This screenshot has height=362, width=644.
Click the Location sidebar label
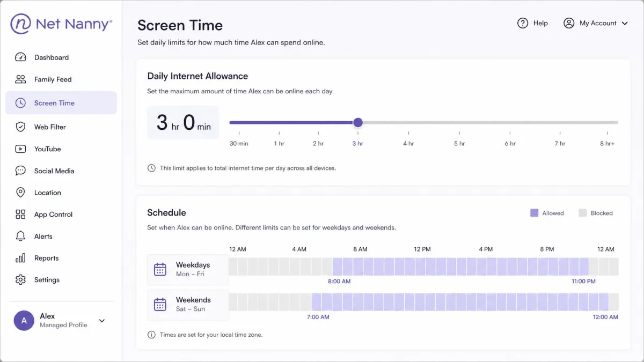pos(48,193)
